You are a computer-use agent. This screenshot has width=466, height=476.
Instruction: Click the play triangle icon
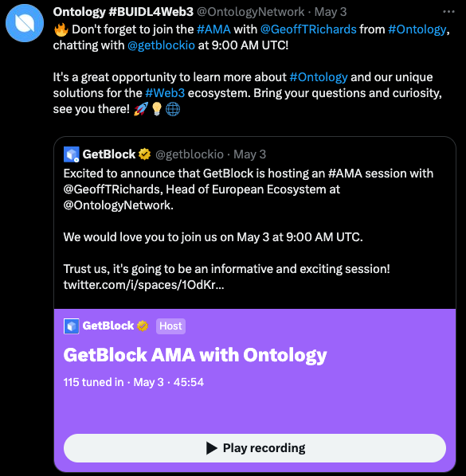pyautogui.click(x=212, y=448)
